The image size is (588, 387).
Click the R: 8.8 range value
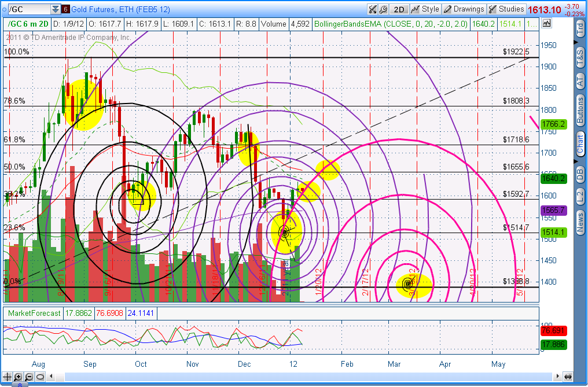tap(246, 24)
